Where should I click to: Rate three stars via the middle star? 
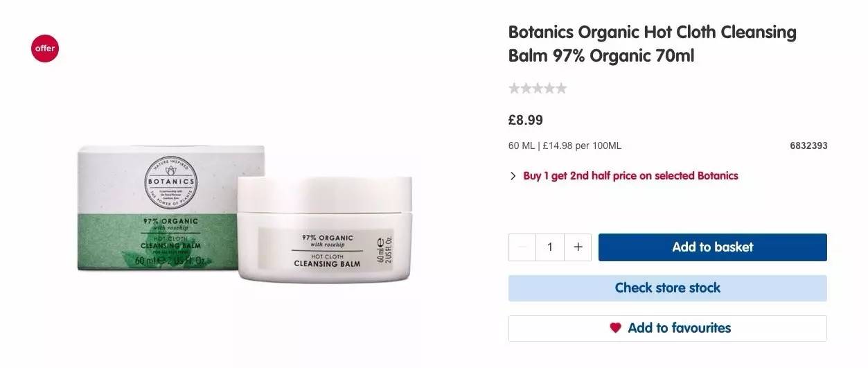coord(538,88)
